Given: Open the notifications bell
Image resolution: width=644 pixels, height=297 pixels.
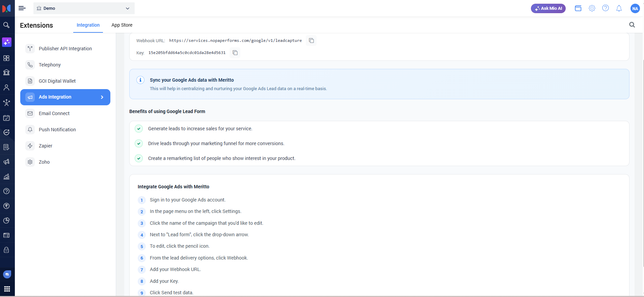Looking at the screenshot, I should coord(619,8).
